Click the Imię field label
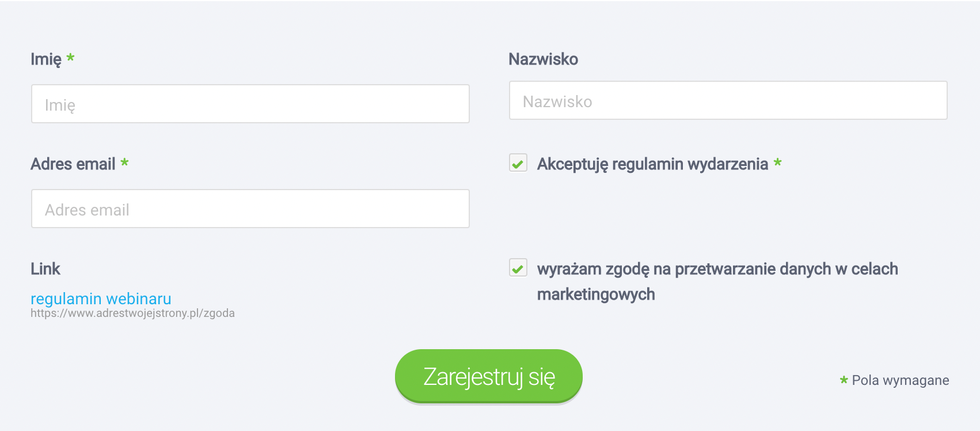 (46, 59)
